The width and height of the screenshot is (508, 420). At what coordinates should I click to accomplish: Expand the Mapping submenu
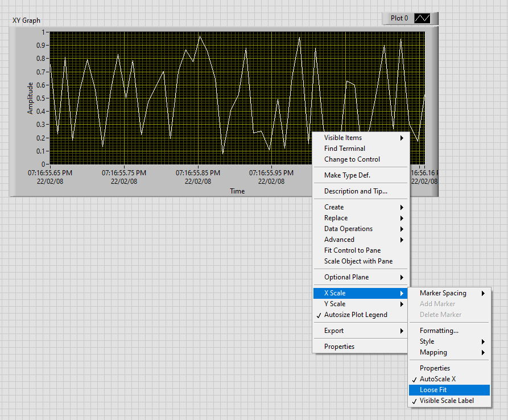tap(449, 352)
